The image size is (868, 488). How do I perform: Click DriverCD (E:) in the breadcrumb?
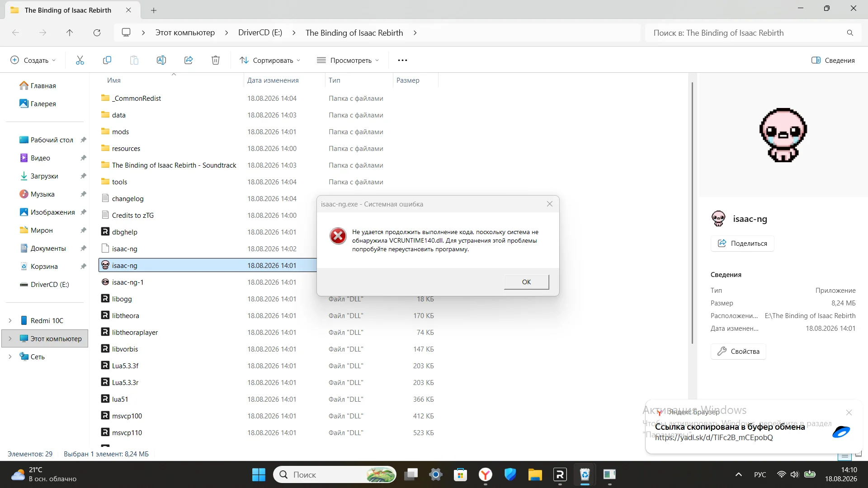click(x=260, y=33)
